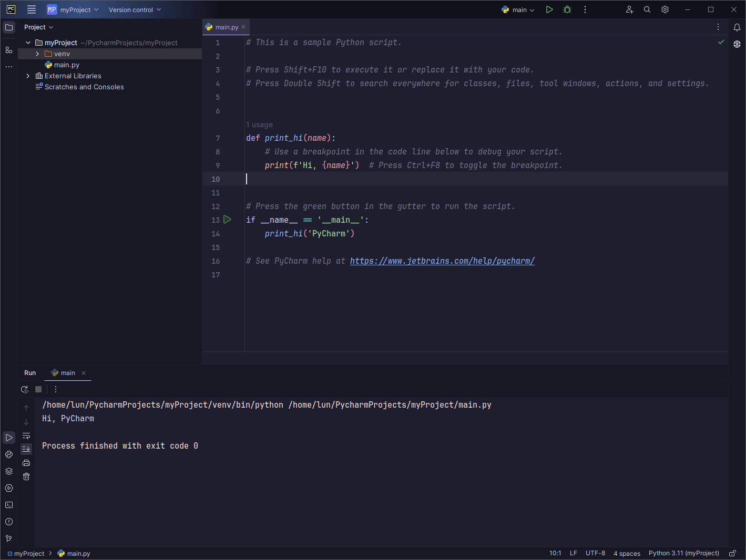
Task: Toggle Project tool window folder icon
Action: [x=9, y=27]
